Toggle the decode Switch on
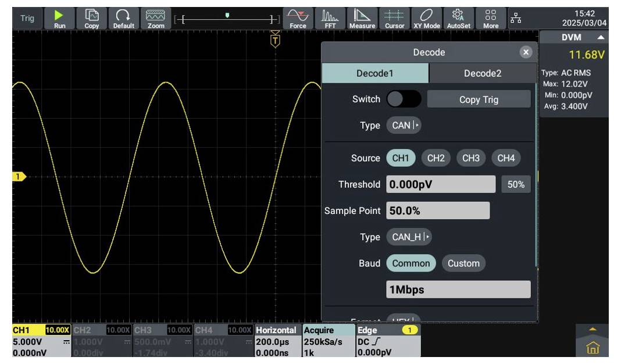 coord(404,99)
